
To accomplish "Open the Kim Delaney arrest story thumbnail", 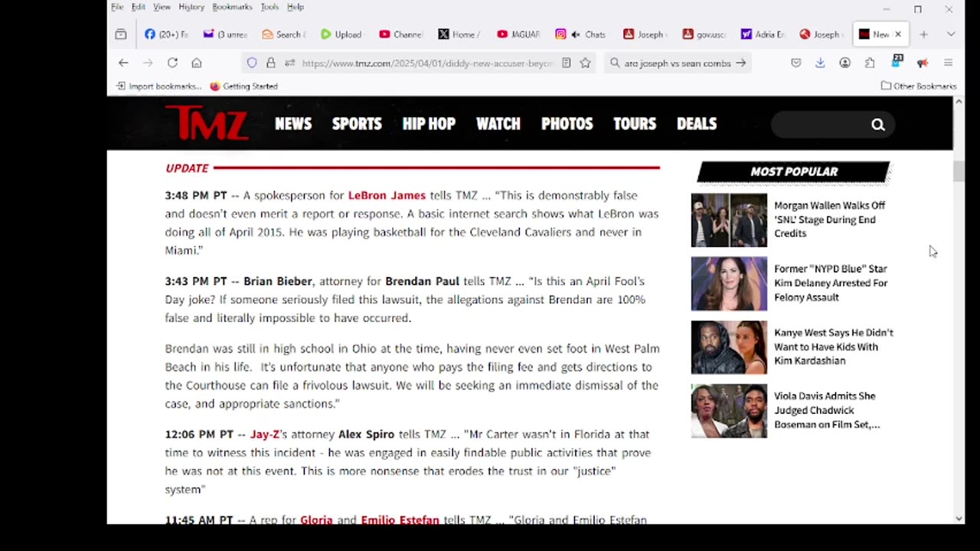I will coord(729,284).
